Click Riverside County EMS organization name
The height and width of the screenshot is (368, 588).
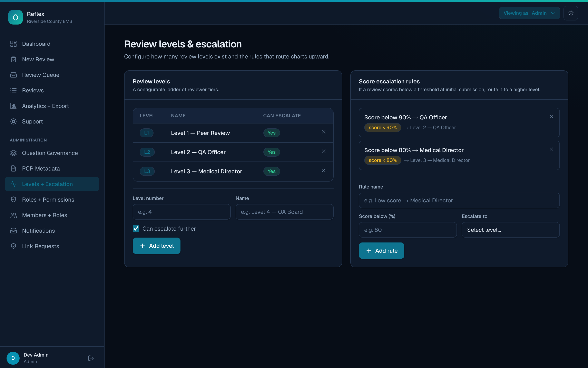coord(50,21)
